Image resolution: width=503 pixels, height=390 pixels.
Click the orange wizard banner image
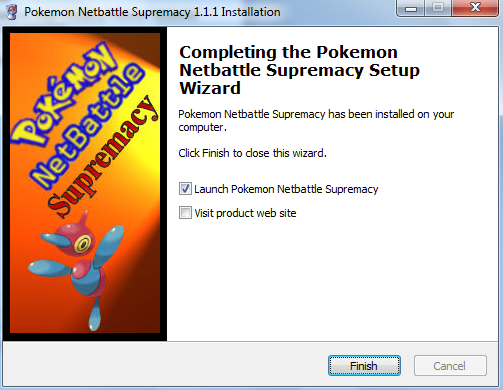click(85, 183)
